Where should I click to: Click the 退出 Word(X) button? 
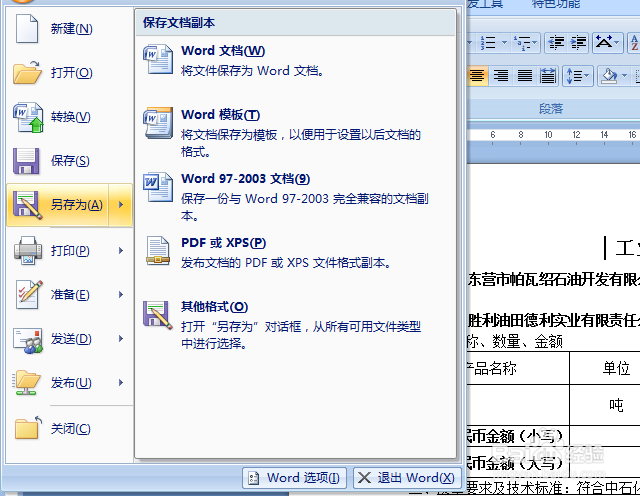[x=407, y=478]
